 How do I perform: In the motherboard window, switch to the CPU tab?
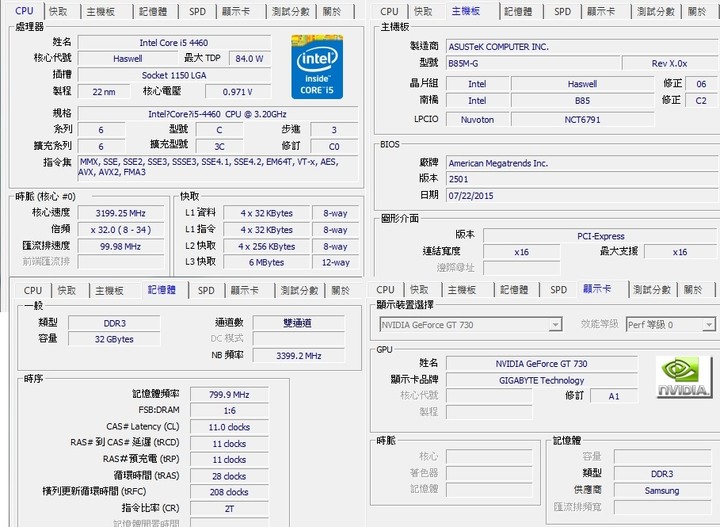389,11
